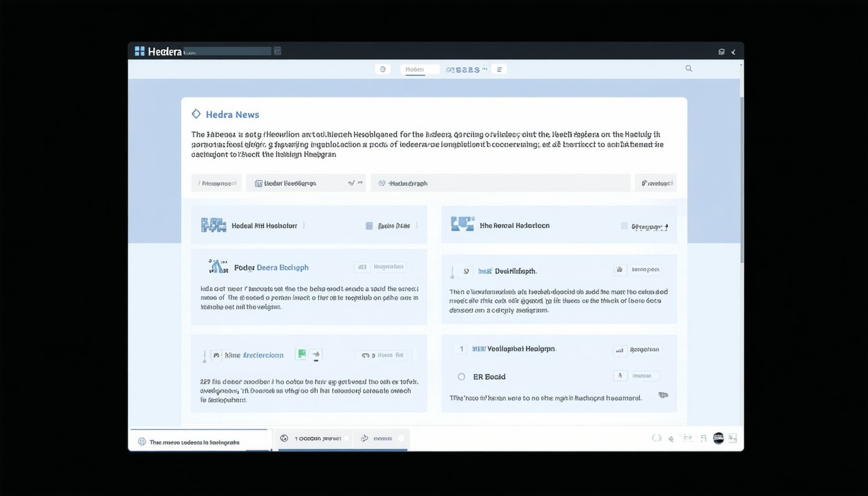Click the diamond icon beside Hedra News
Image resolution: width=868 pixels, height=496 pixels.
(196, 114)
